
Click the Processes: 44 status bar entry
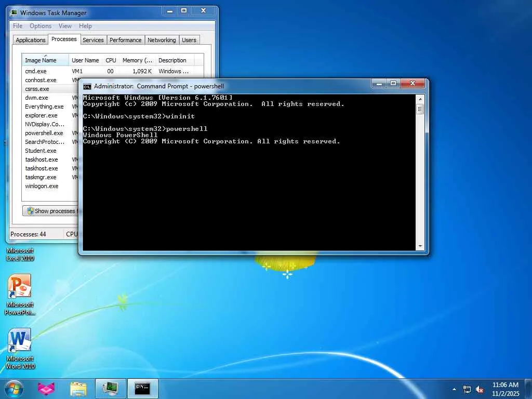(x=28, y=234)
